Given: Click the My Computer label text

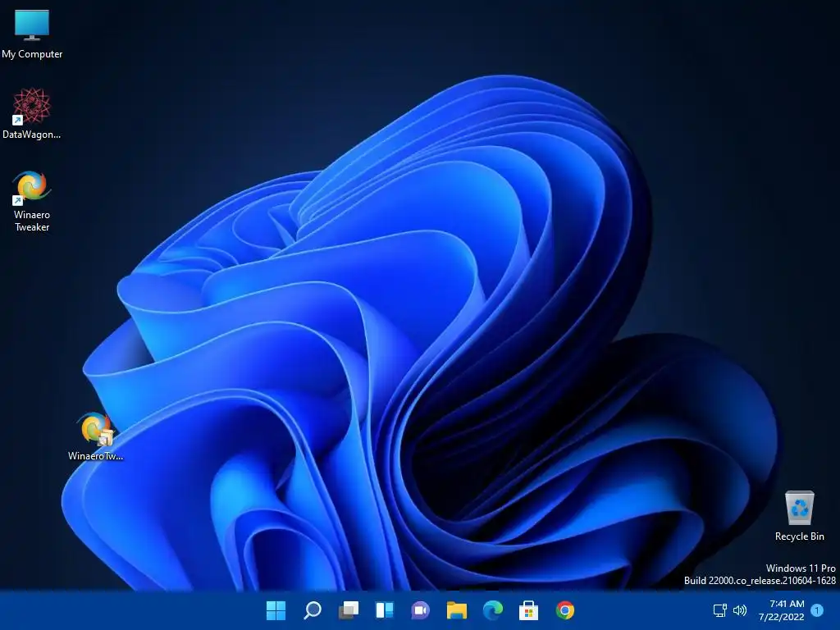Looking at the screenshot, I should (x=32, y=54).
